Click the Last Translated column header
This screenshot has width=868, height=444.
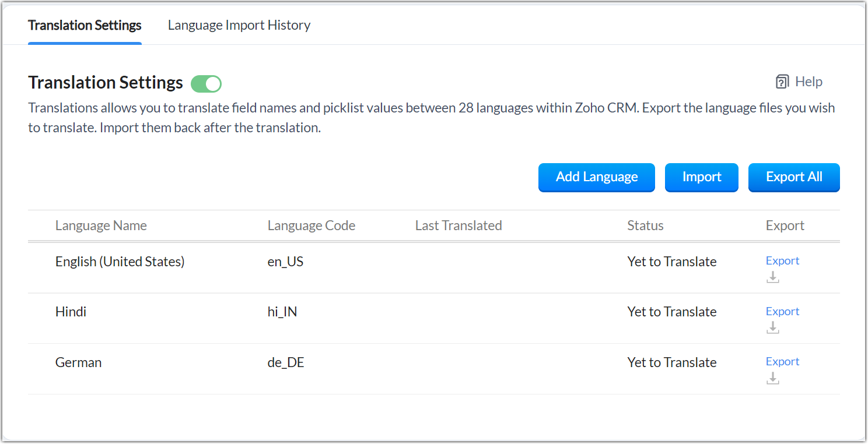[459, 225]
